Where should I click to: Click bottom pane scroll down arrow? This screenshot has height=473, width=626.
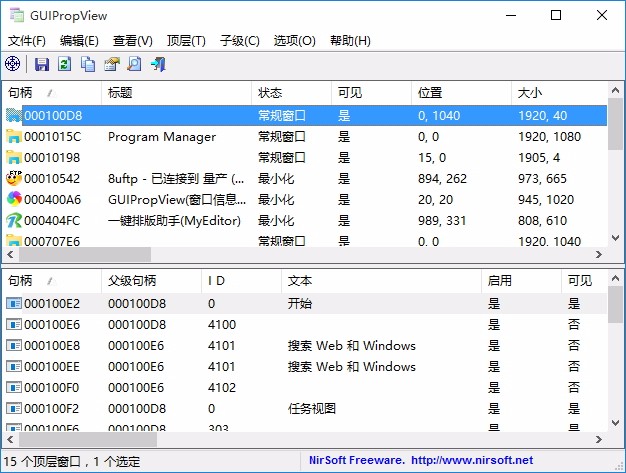pos(615,422)
